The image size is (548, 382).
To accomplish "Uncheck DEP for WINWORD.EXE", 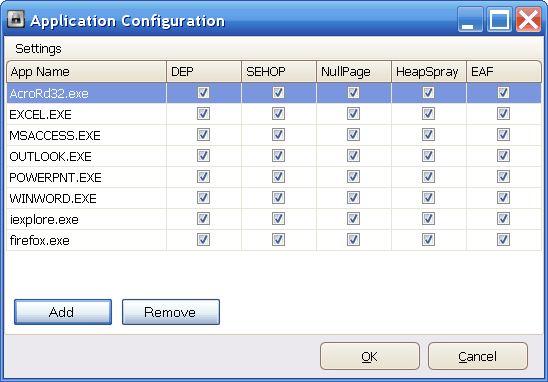I will (x=203, y=197).
